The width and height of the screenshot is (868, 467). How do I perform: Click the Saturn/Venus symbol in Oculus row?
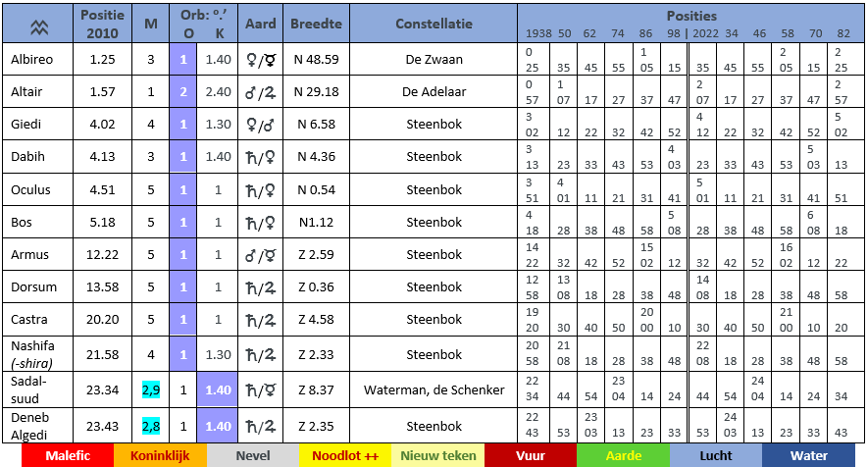(x=260, y=190)
